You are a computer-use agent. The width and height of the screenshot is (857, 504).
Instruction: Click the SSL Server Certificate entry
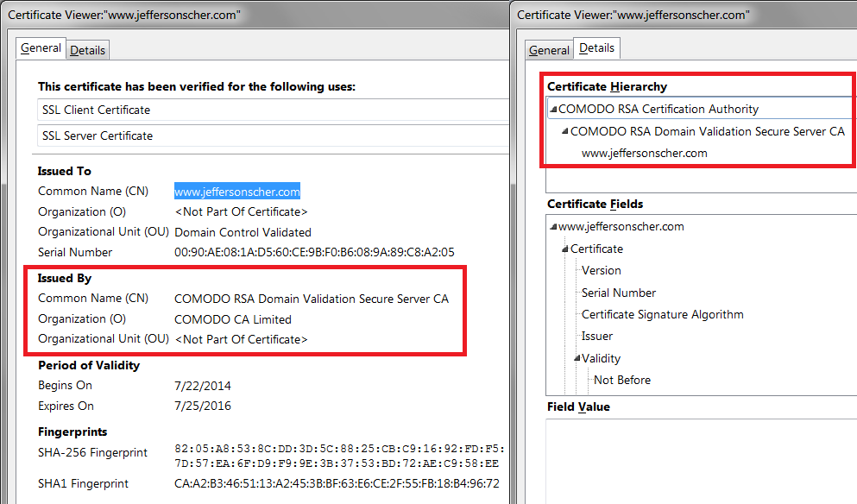pyautogui.click(x=98, y=135)
